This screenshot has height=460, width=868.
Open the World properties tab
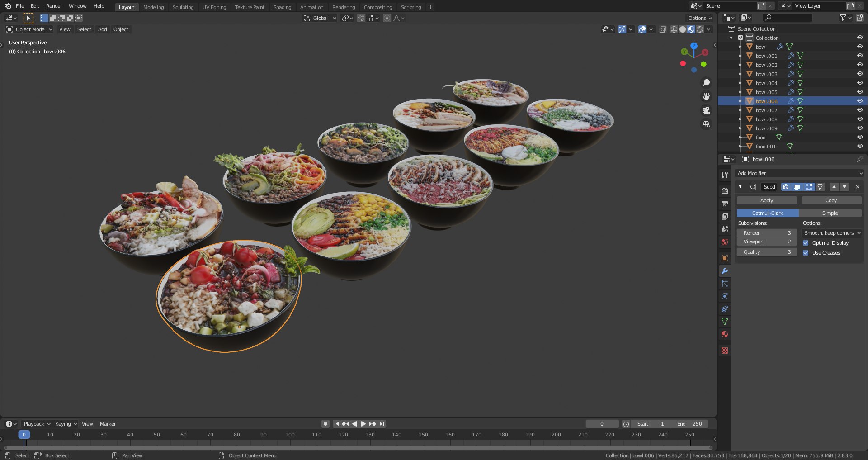725,242
